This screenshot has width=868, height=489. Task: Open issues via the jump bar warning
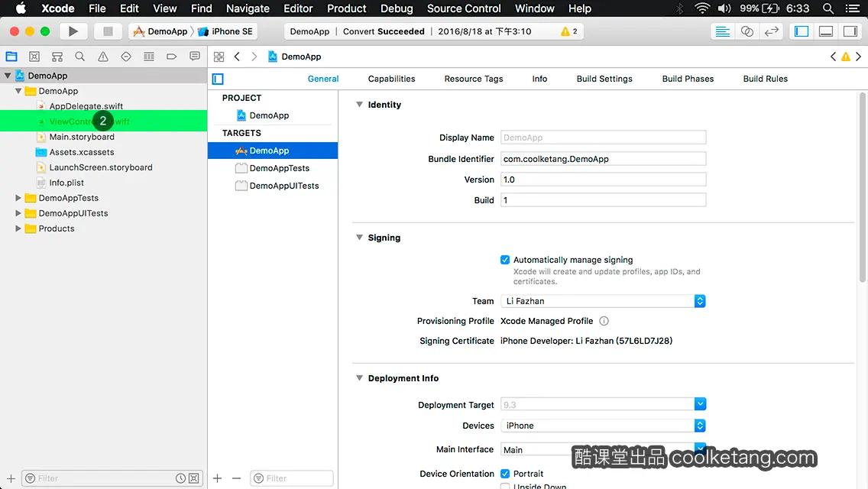click(846, 57)
